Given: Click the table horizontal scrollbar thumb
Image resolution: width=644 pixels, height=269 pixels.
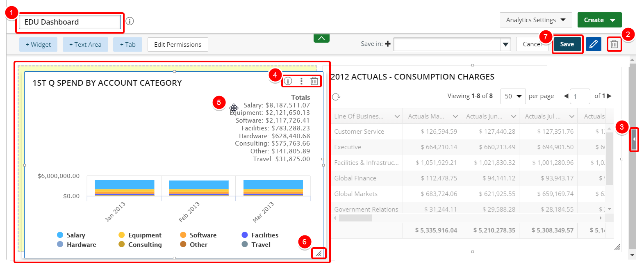Looking at the screenshot, I should (355, 218).
